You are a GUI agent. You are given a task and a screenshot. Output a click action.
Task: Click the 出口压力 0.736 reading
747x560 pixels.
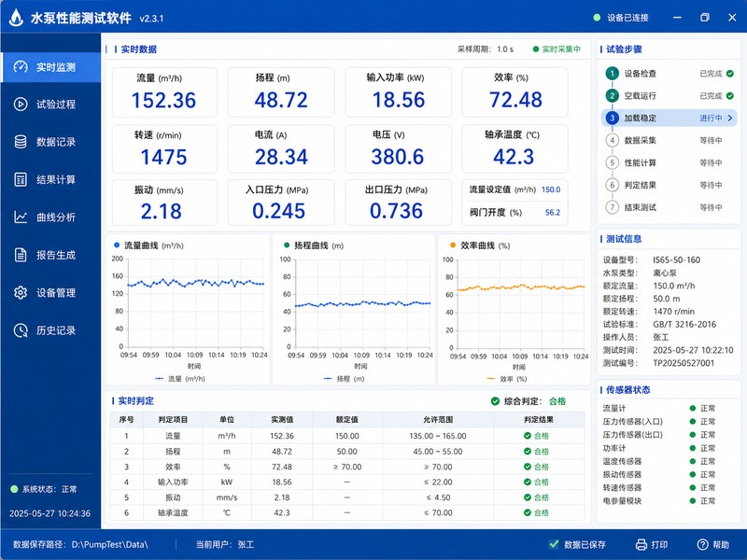pos(396,211)
